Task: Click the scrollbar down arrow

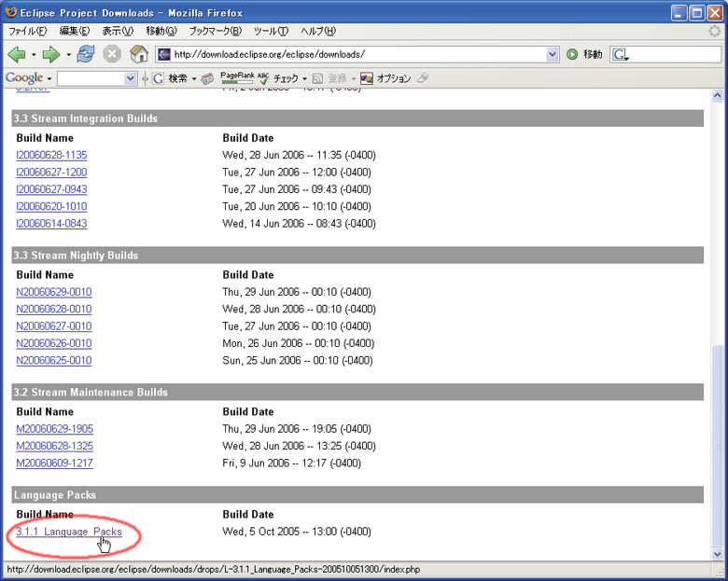Action: (x=718, y=554)
